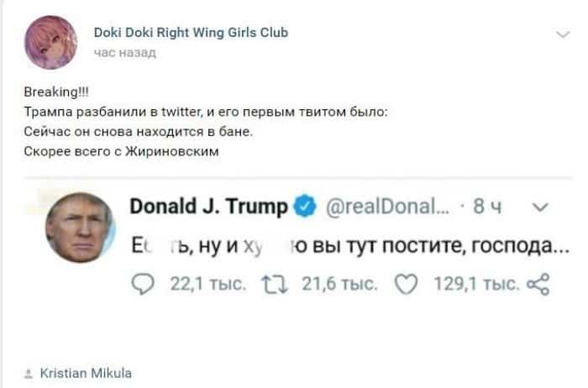Click the share icon on the tweet
The image size is (588, 388).
(538, 284)
